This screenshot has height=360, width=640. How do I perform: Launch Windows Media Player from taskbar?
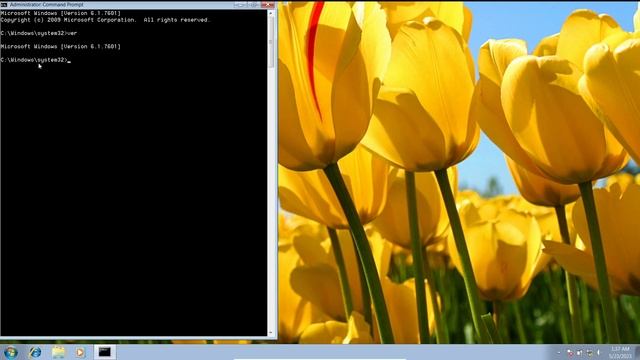(80, 352)
